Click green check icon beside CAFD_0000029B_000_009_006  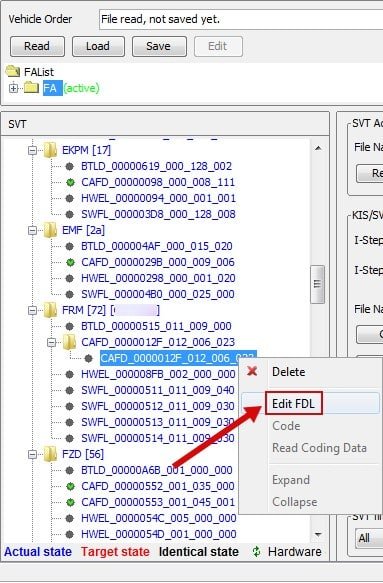coord(70,262)
